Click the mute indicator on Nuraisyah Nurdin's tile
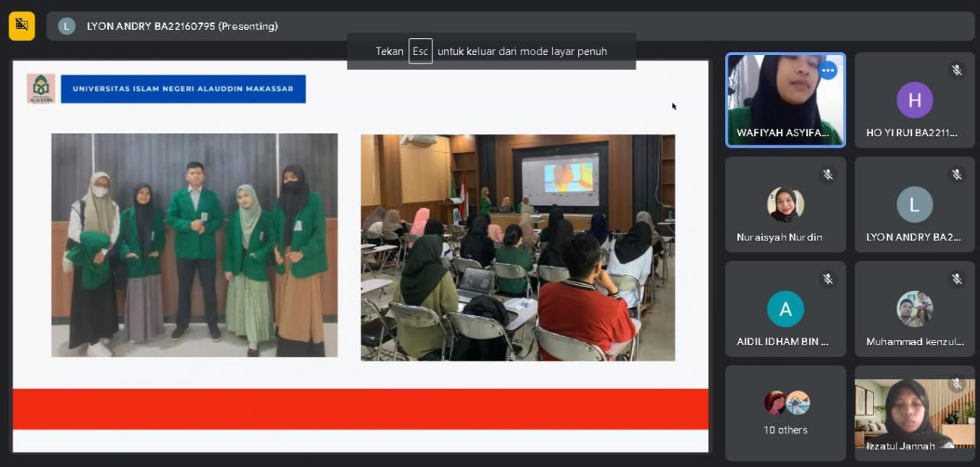Screen dimensions: 980x467 click(828, 175)
